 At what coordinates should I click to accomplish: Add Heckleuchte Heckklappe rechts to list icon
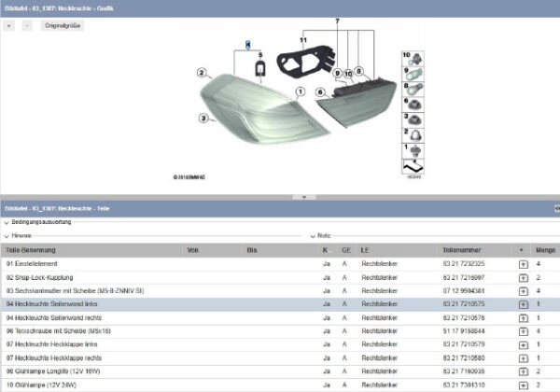[x=524, y=358]
